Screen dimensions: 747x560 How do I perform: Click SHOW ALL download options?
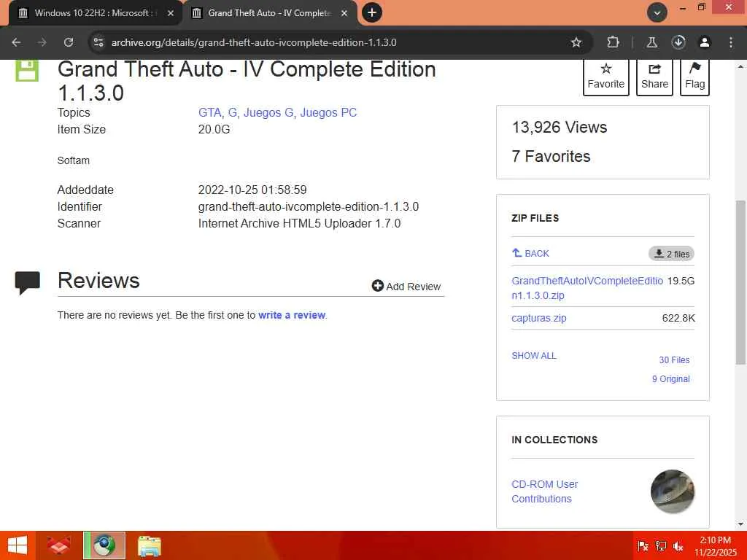click(x=533, y=356)
